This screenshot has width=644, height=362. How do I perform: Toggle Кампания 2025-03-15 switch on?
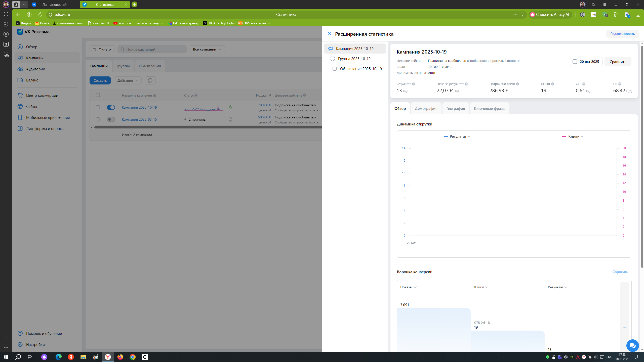click(x=111, y=119)
